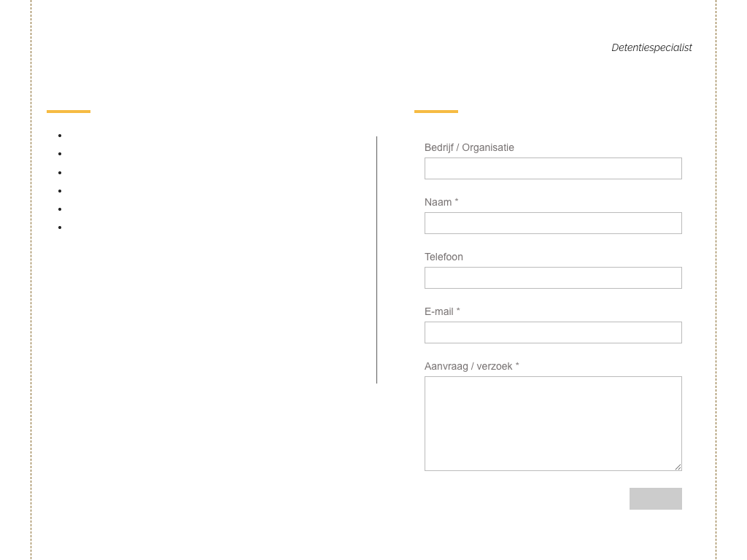Click the vertical divider line between columns
The height and width of the screenshot is (560, 747).
377,260
